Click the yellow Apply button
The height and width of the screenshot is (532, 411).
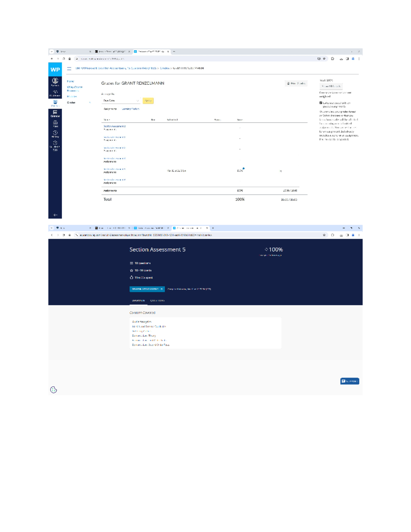pos(148,101)
